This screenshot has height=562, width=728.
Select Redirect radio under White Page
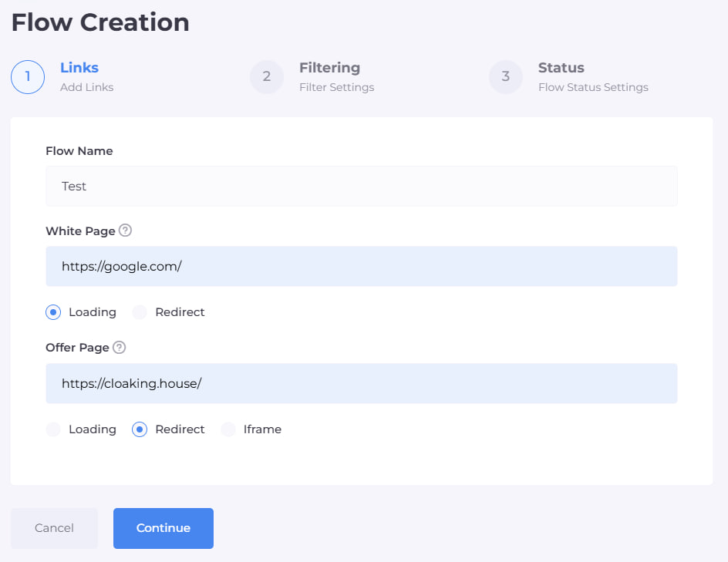(x=140, y=312)
